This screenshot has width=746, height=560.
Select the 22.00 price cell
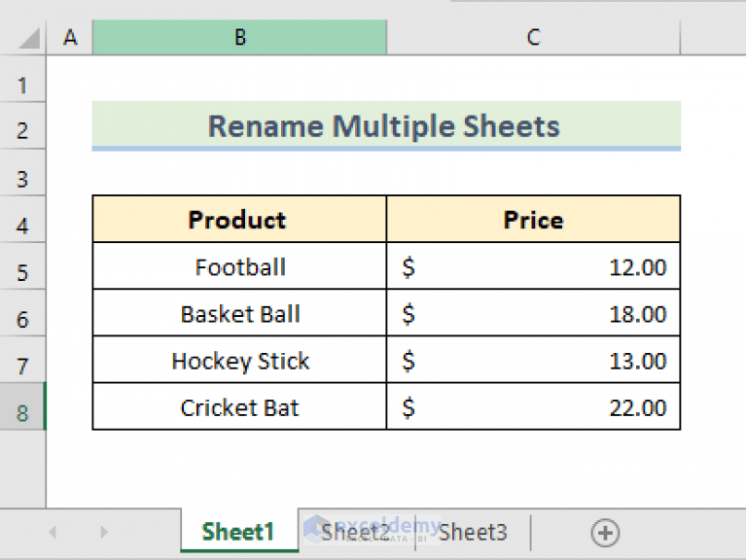pyautogui.click(x=533, y=406)
